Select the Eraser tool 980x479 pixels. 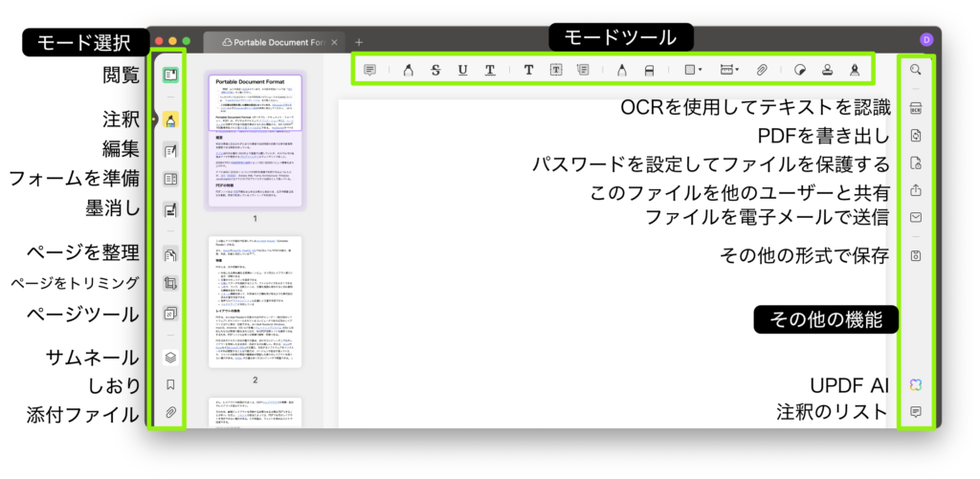click(x=649, y=71)
